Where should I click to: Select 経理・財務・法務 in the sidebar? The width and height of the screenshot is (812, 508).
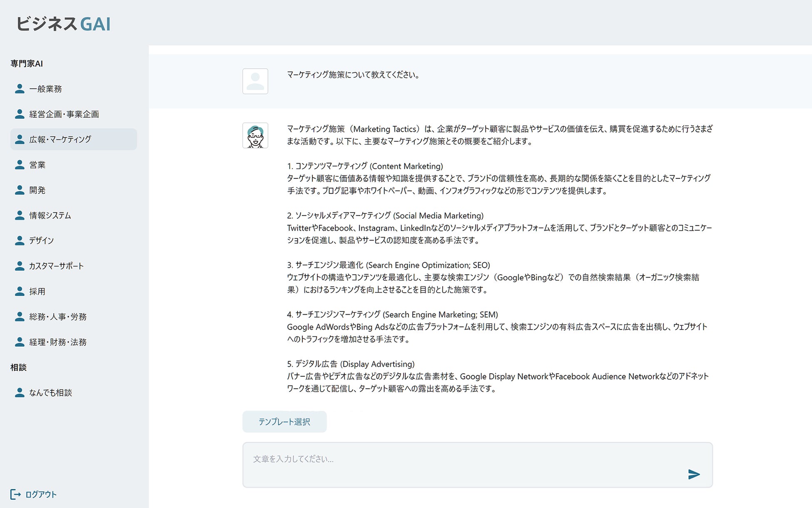pos(58,342)
